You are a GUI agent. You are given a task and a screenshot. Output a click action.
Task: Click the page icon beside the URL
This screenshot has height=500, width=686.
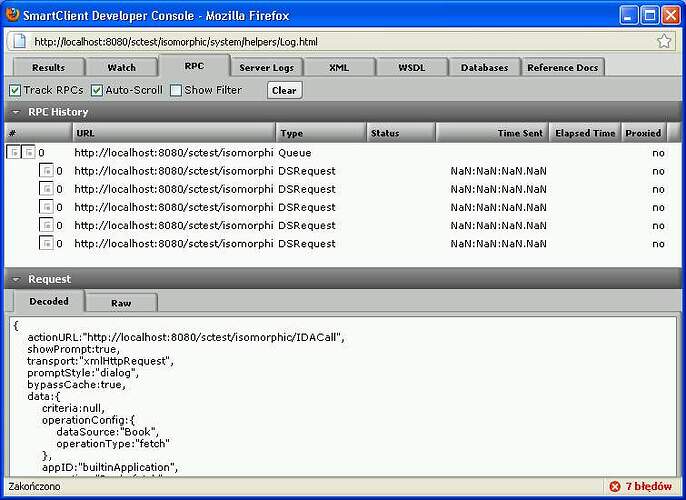click(20, 42)
